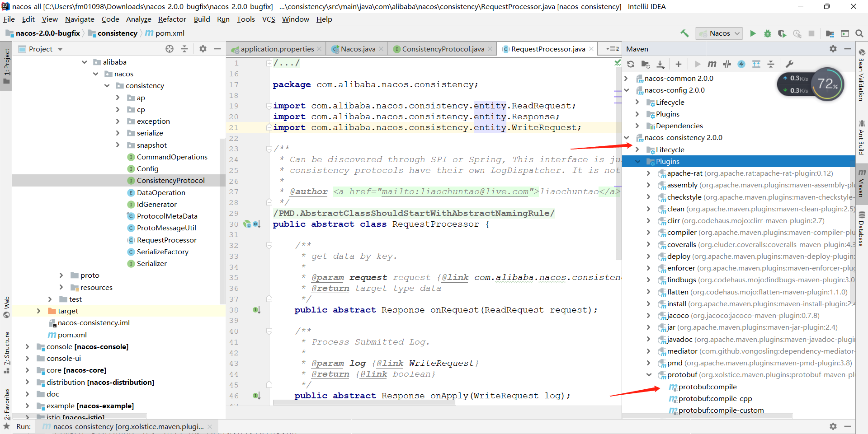Image resolution: width=868 pixels, height=434 pixels.
Task: Open the VCS menu
Action: pyautogui.click(x=269, y=19)
